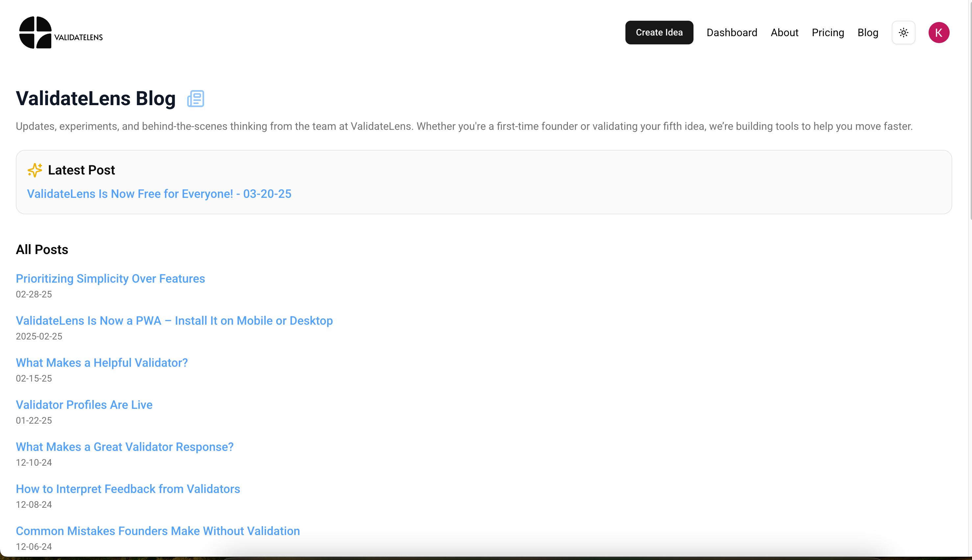Open Prioritizing Simplicity Over Features post
The height and width of the screenshot is (560, 972).
coord(110,278)
